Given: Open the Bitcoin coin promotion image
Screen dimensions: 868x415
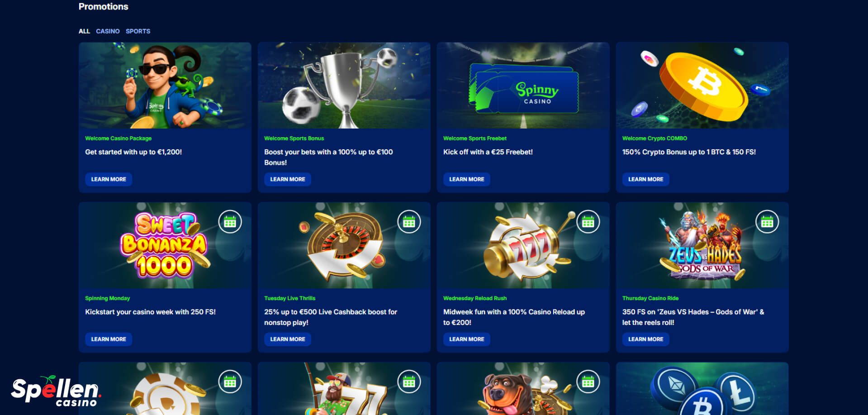Looking at the screenshot, I should click(702, 86).
